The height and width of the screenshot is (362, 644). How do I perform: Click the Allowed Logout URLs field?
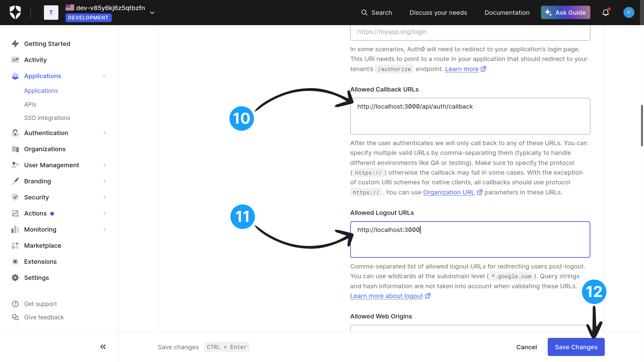tap(470, 239)
